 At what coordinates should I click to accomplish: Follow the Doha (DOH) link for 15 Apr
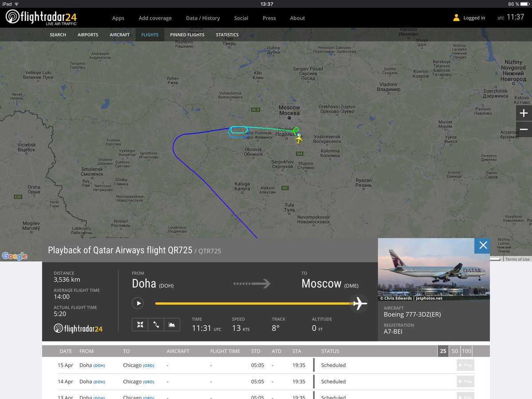pyautogui.click(x=92, y=365)
